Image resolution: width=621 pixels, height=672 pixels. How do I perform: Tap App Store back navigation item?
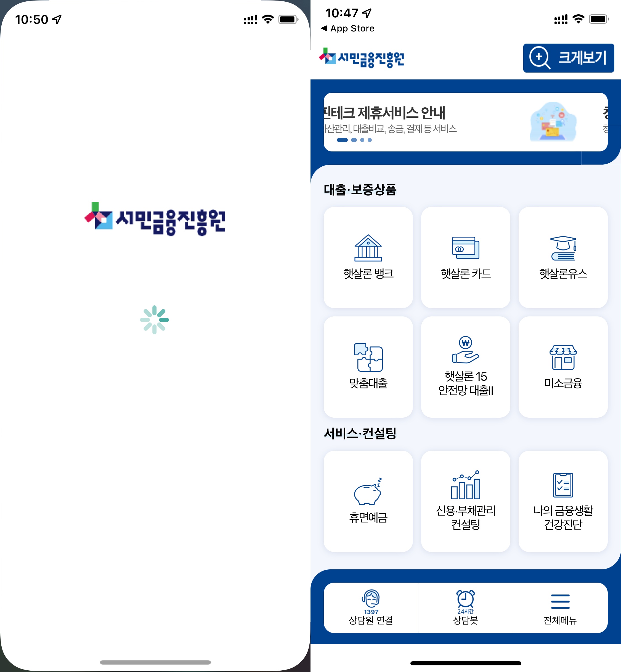(x=346, y=28)
